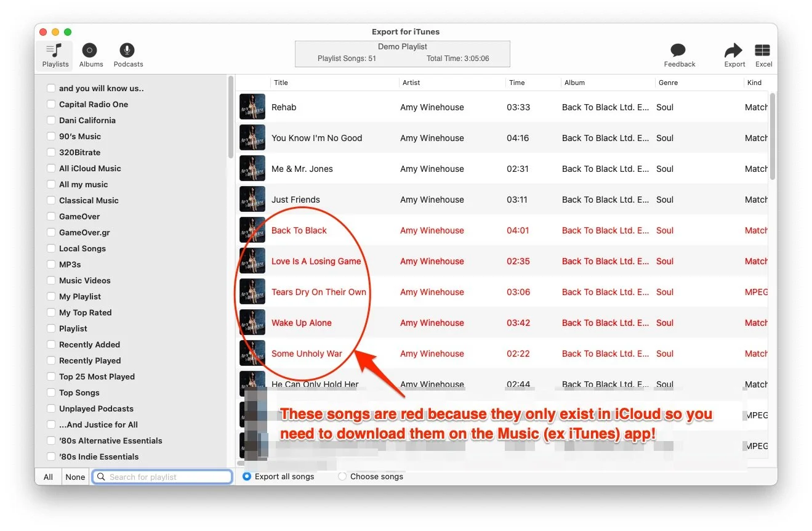Click the Me & Mr. Jones artwork
Image resolution: width=812 pixels, height=531 pixels.
point(252,169)
